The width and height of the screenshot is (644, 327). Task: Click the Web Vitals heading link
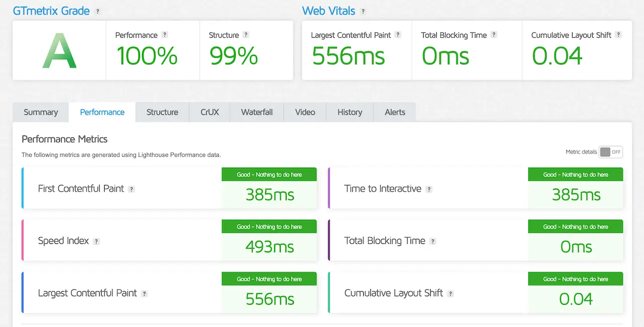point(328,10)
